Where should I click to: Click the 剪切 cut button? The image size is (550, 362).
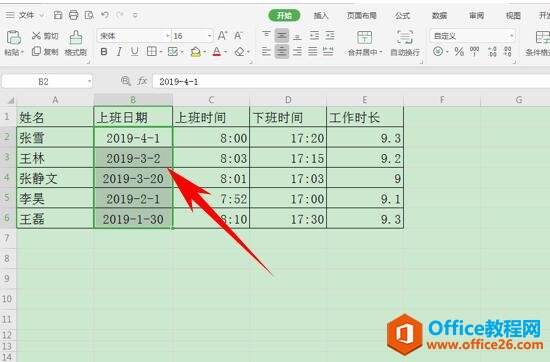45,36
